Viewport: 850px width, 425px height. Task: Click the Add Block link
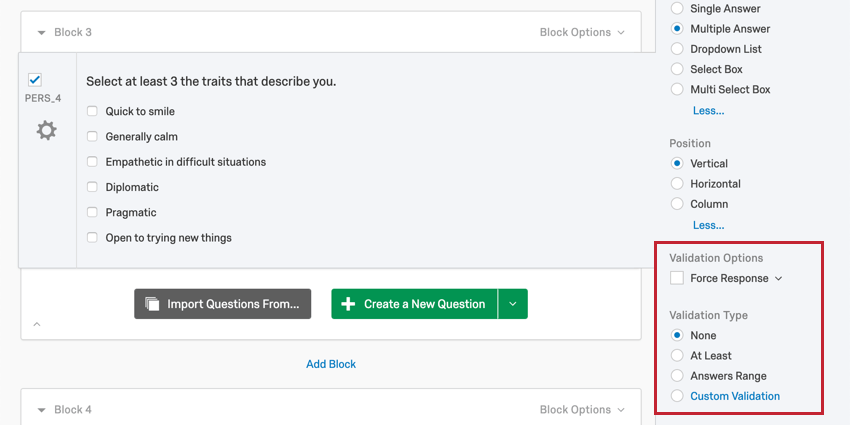(331, 364)
